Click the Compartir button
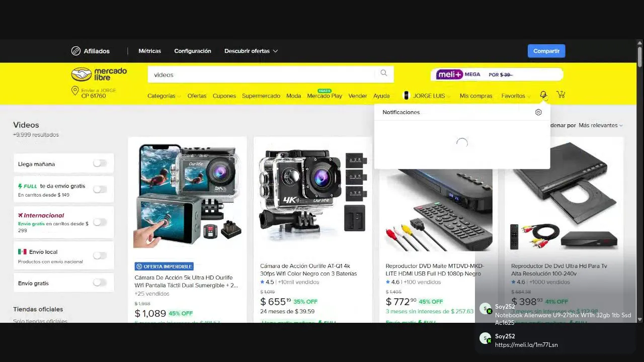This screenshot has width=644, height=362. pyautogui.click(x=546, y=51)
